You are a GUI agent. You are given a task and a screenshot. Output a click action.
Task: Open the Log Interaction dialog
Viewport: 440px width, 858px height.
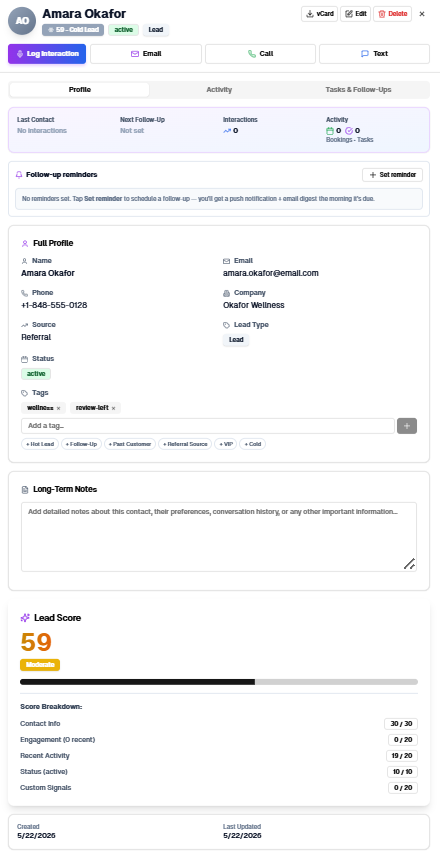click(x=47, y=54)
